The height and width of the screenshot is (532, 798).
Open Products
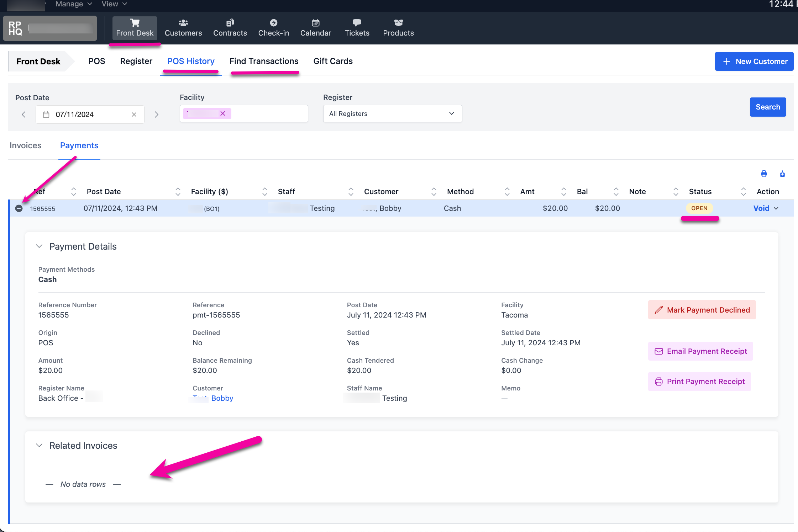point(398,28)
